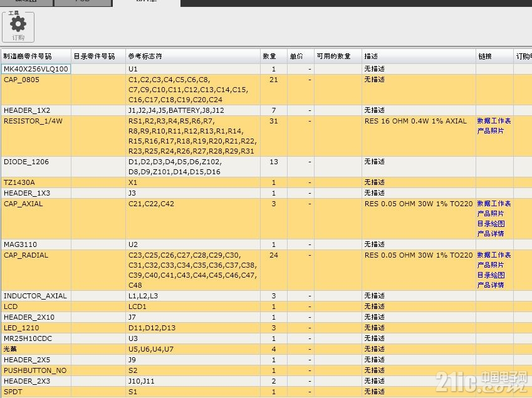Click CAP_AXIAL description RES 0.05 OHM 30W
Image resolution: width=532 pixels, height=398 pixels.
(x=419, y=204)
